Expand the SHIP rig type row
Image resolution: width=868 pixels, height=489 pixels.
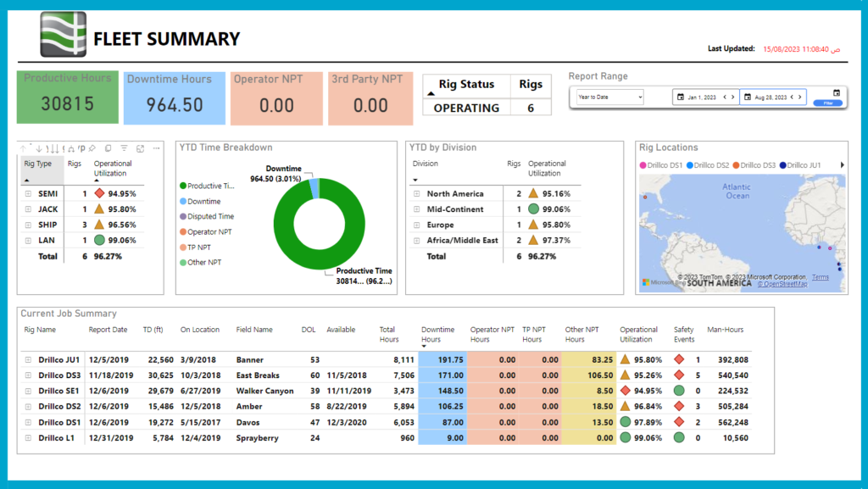tap(28, 225)
